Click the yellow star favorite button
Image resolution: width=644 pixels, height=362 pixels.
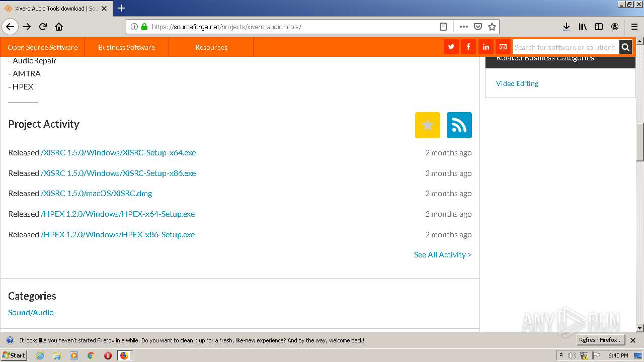tap(428, 125)
